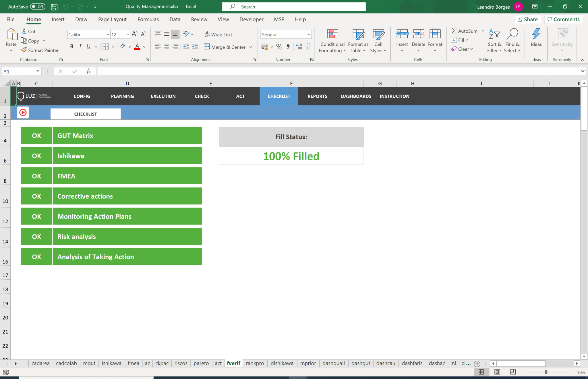The width and height of the screenshot is (588, 379).
Task: Open the DASHBOARDS section of the spreadsheet
Action: point(355,96)
